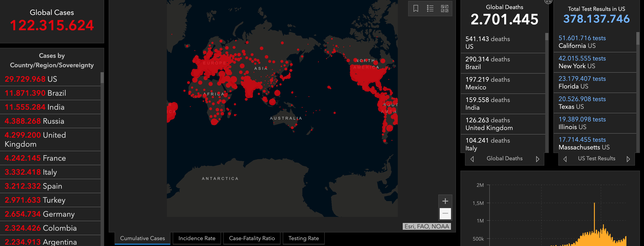The width and height of the screenshot is (644, 246).
Task: Open the Testing Rate tab
Action: pos(304,238)
